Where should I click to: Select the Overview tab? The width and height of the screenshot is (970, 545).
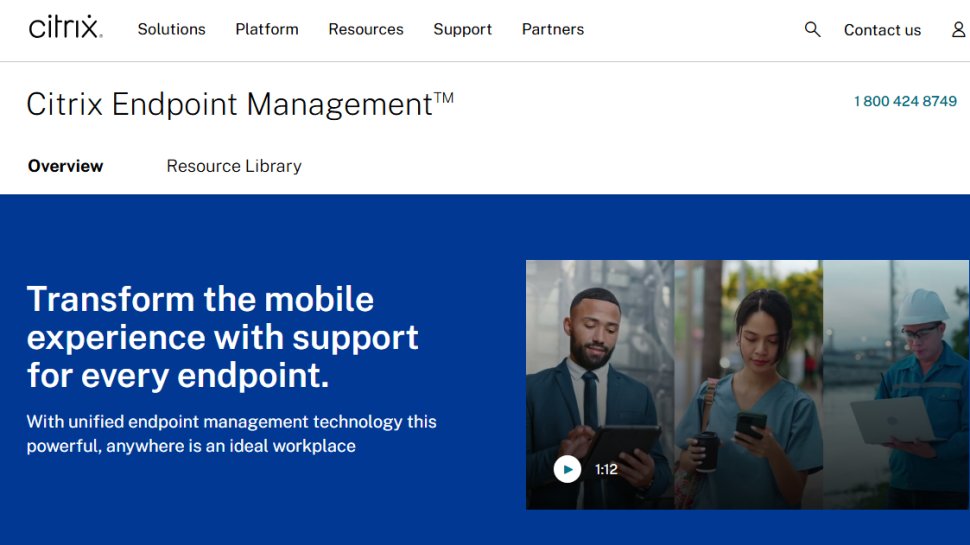[66, 166]
